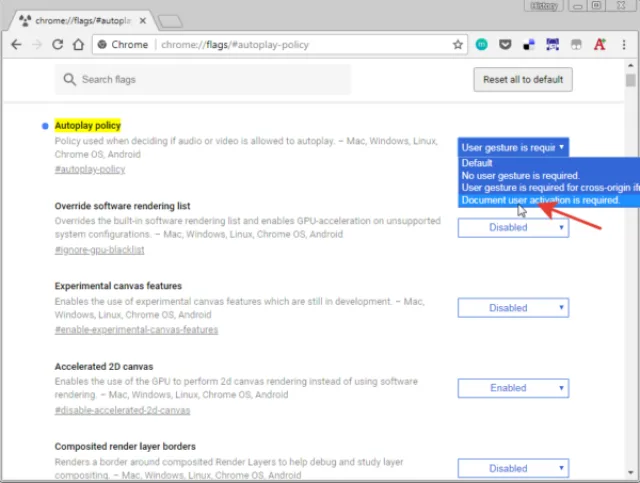The height and width of the screenshot is (483, 640).
Task: Click the page scrollbar up arrow
Action: click(631, 65)
